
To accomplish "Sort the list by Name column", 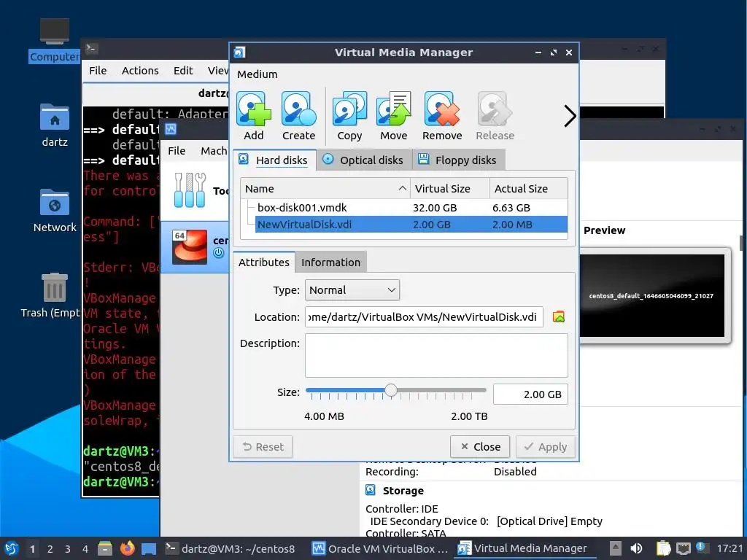I will pos(325,189).
